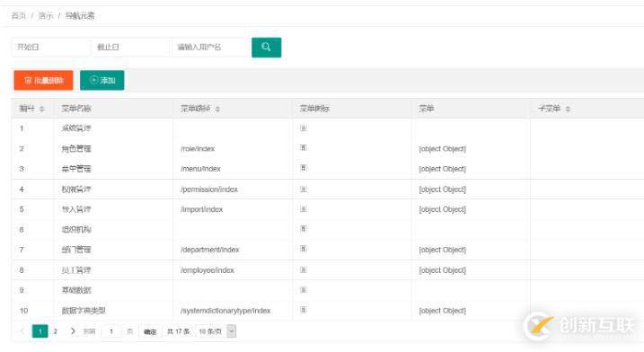Click the green search magnifier button
644x352 pixels.
tap(266, 48)
